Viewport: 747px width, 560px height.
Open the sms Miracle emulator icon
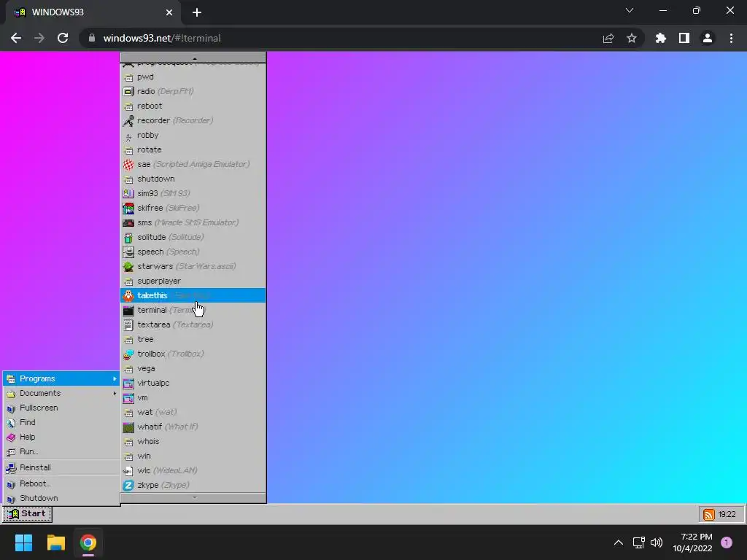tap(128, 222)
